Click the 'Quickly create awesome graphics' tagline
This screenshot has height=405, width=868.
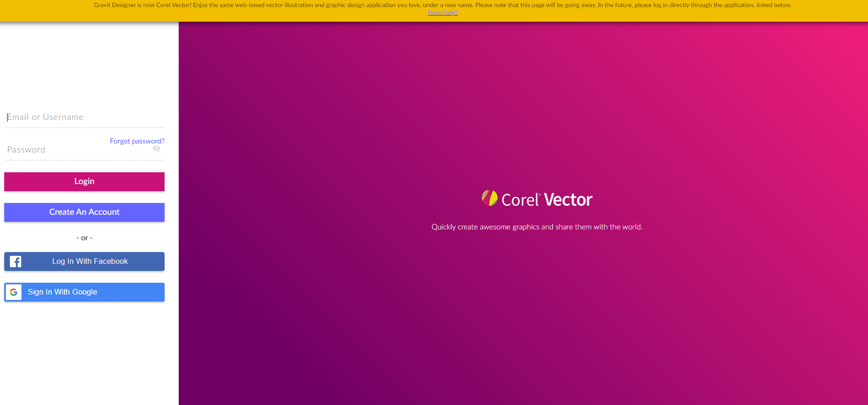537,227
